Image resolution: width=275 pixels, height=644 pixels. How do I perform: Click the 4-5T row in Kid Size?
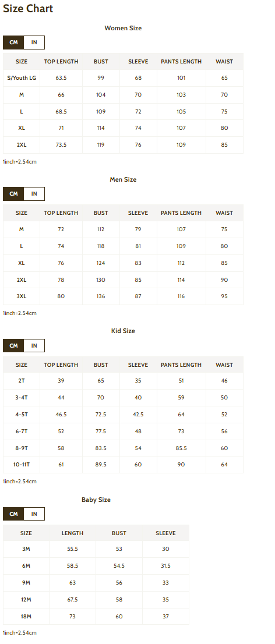[123, 415]
